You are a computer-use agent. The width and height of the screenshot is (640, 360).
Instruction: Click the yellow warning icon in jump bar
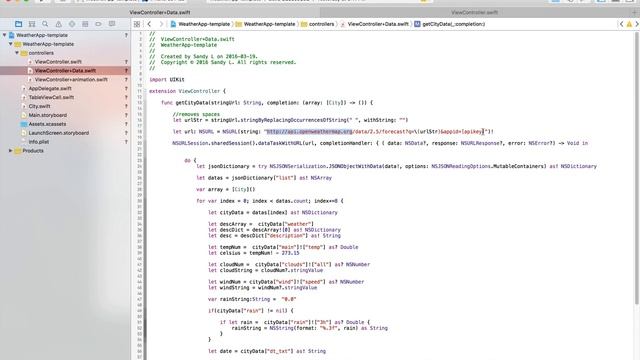[x=629, y=24]
